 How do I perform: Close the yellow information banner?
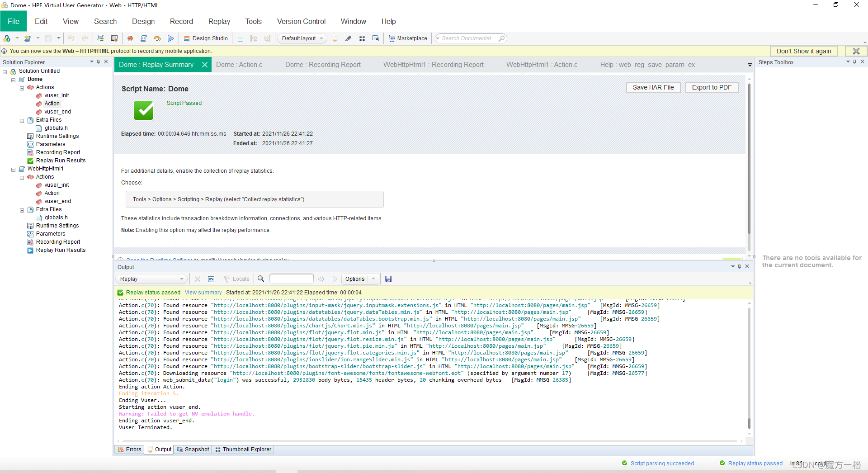point(856,51)
